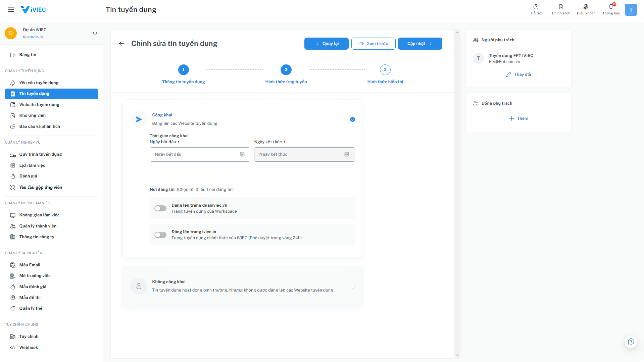Click the back arrow beside page heading
This screenshot has width=644, height=362.
121,44
